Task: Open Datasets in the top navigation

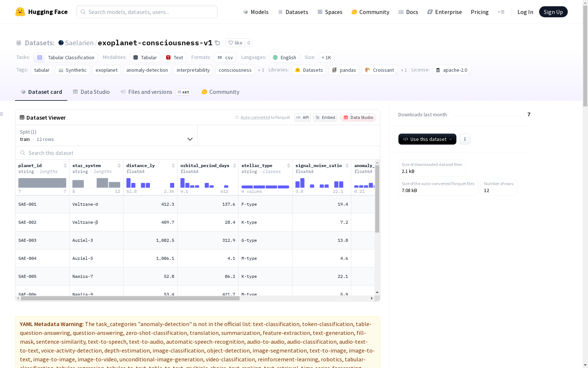Action: tap(293, 12)
